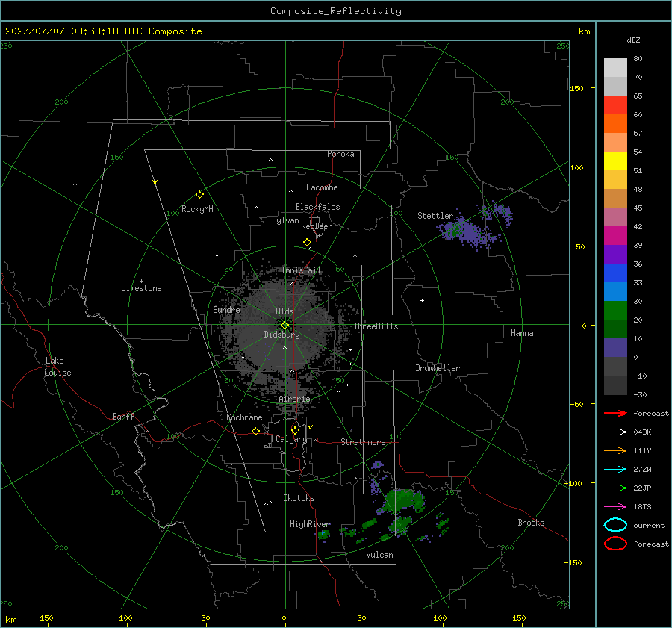Pick the red 60-65 dBZ swatch

point(615,105)
